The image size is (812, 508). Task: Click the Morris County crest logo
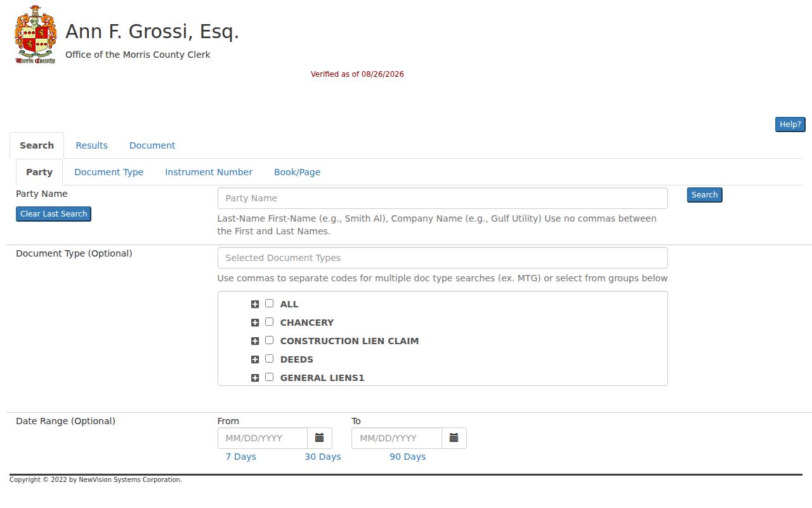point(36,35)
